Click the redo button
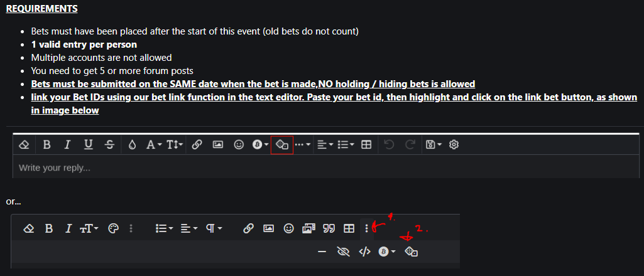Viewport: 644px width, 276px height. pyautogui.click(x=410, y=144)
